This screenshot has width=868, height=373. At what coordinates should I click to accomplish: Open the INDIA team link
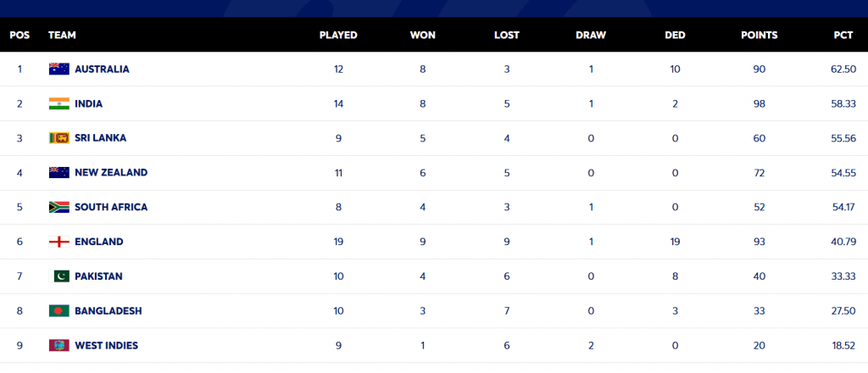click(x=89, y=103)
